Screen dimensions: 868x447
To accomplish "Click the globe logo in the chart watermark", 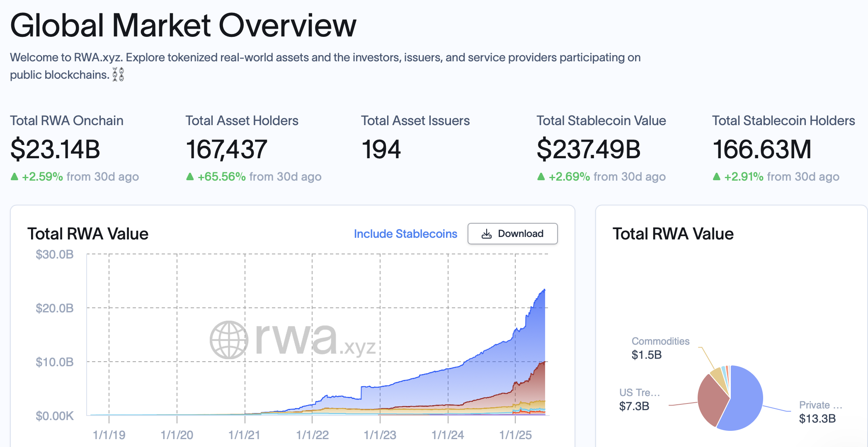I will tap(229, 340).
